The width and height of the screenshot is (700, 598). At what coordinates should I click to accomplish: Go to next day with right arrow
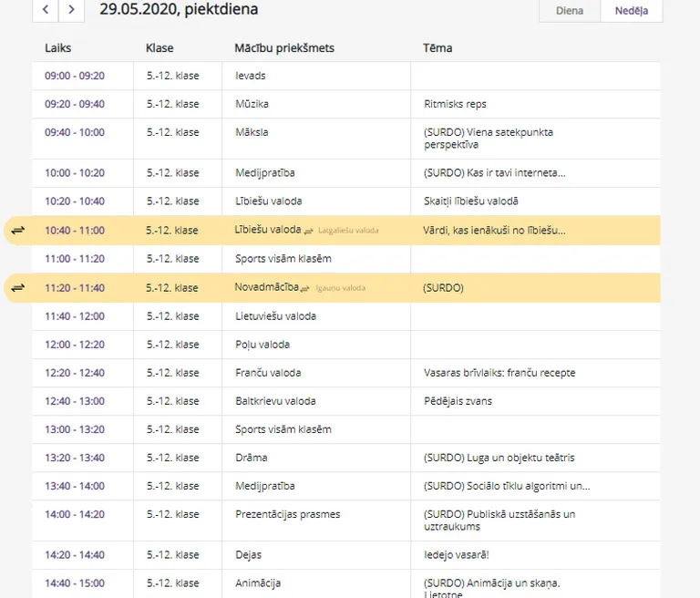[x=71, y=9]
